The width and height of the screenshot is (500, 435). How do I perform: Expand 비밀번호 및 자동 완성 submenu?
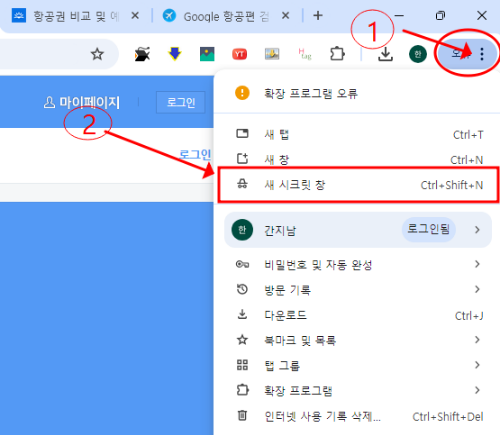358,265
